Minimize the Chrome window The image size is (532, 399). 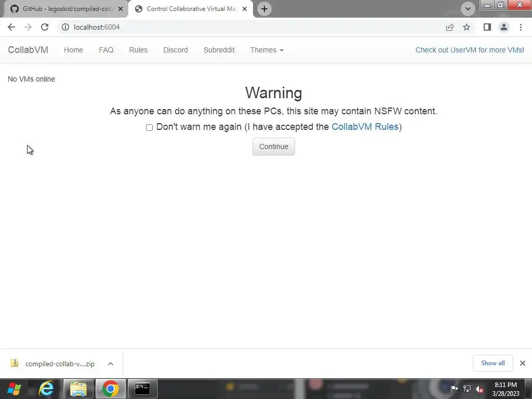pyautogui.click(x=487, y=5)
